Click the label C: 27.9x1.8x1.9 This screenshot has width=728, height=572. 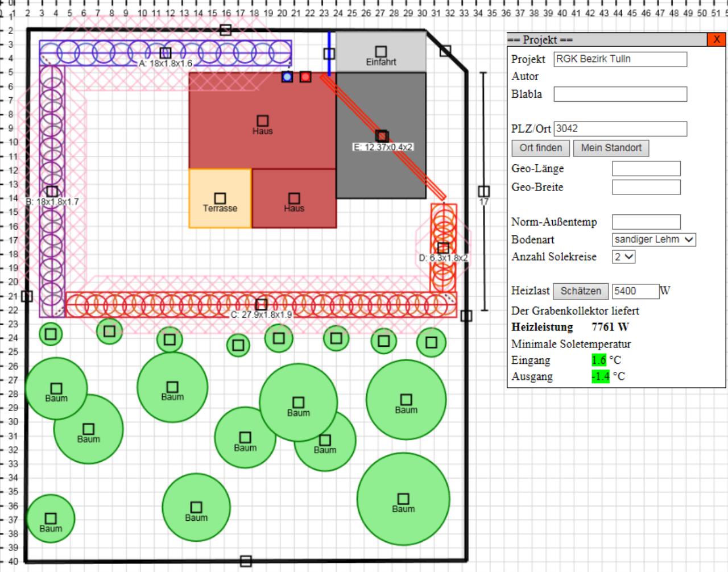tap(261, 314)
